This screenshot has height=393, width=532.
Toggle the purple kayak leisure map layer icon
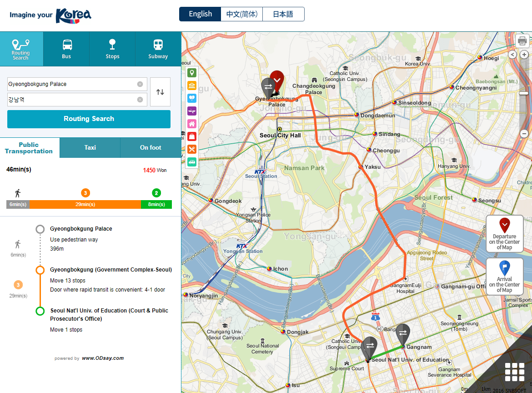(x=192, y=111)
